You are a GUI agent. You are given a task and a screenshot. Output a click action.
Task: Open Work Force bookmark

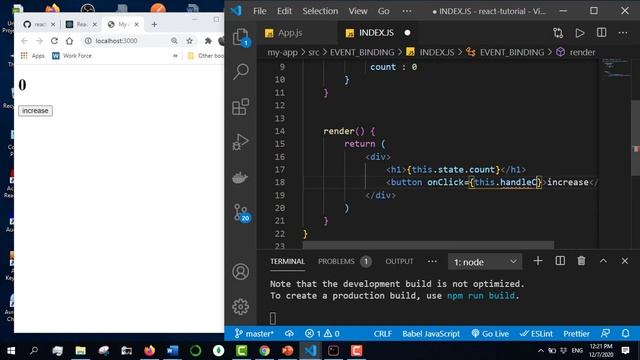pos(72,56)
